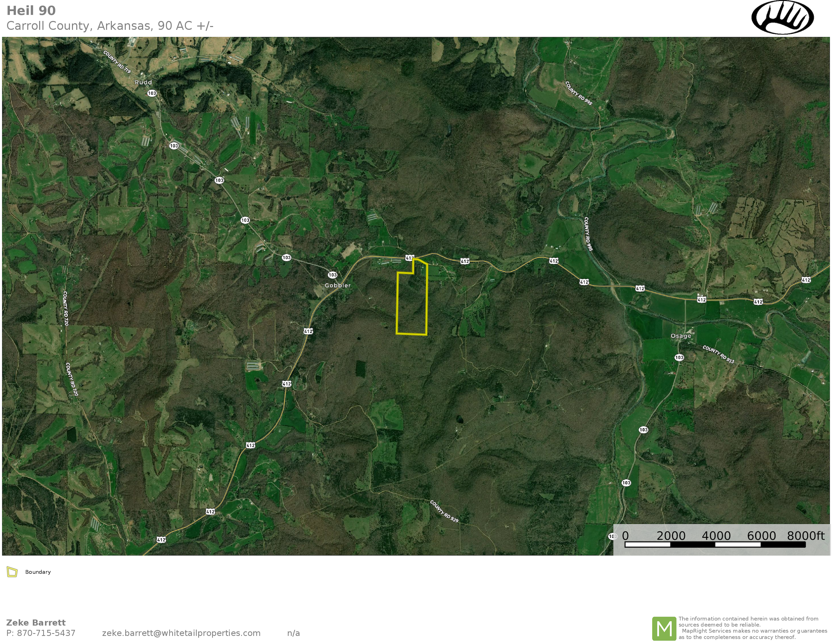The height and width of the screenshot is (644, 833).
Task: Click the 103 shield below Osage
Action: pos(679,358)
